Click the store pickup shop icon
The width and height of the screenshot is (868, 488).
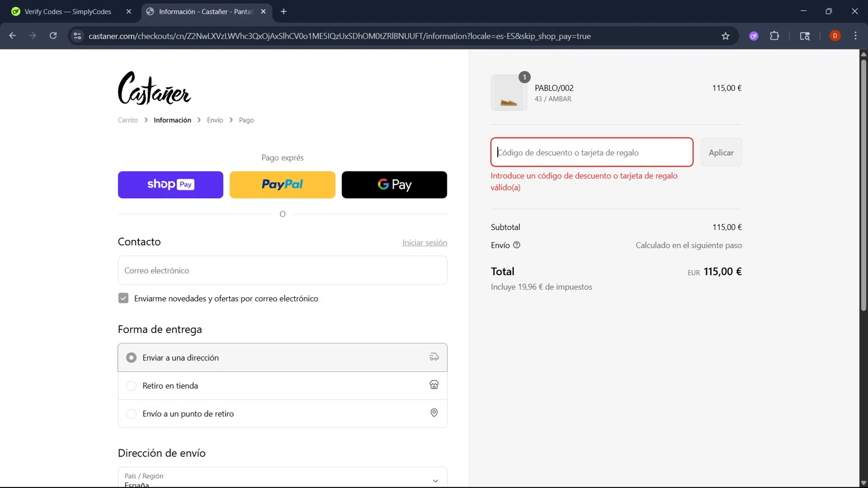pos(434,385)
